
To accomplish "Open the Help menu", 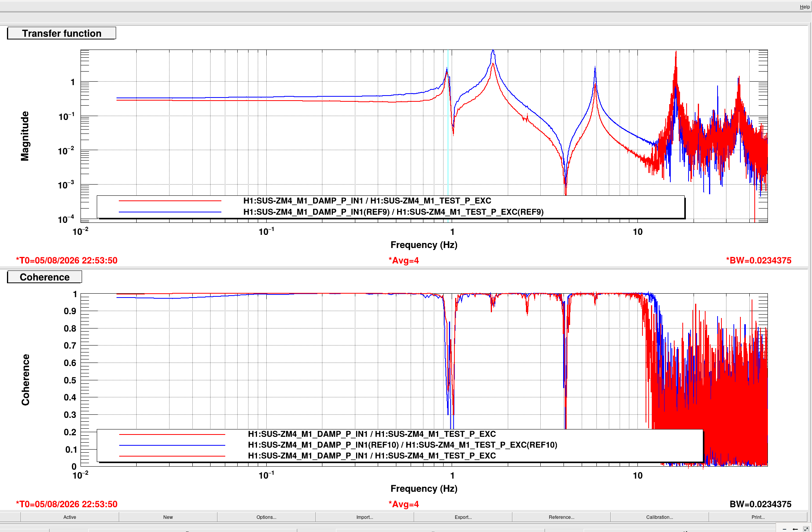I will [804, 7].
